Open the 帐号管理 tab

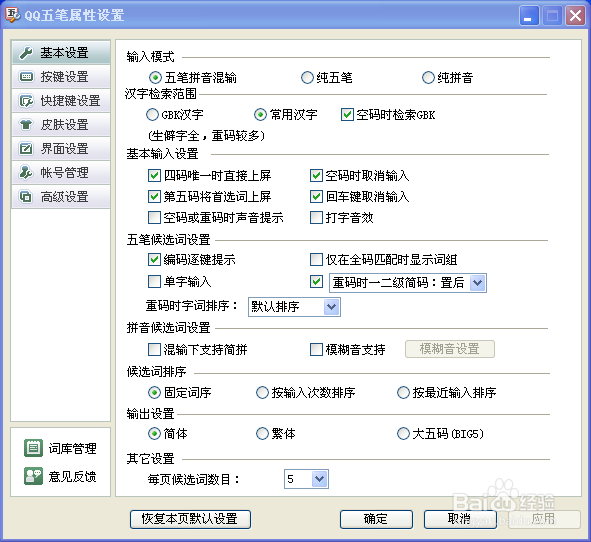61,173
